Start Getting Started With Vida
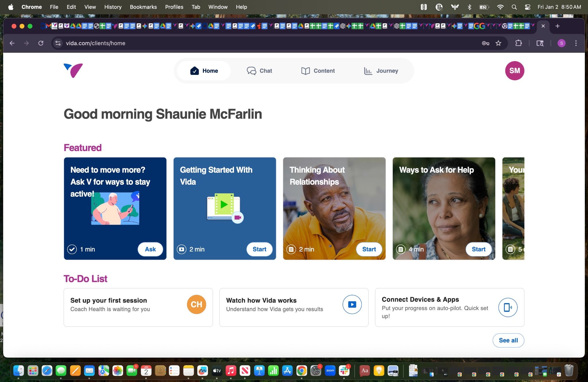Screen dimensions: 588x382 [259, 249]
